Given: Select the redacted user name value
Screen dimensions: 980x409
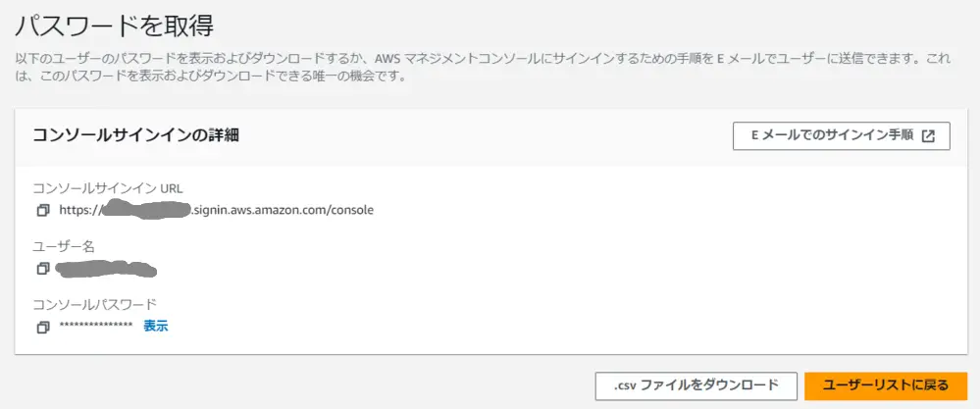Looking at the screenshot, I should tap(106, 269).
